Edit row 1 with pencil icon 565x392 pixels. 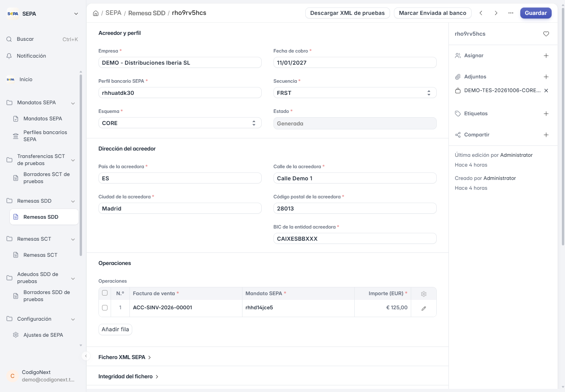tap(424, 309)
